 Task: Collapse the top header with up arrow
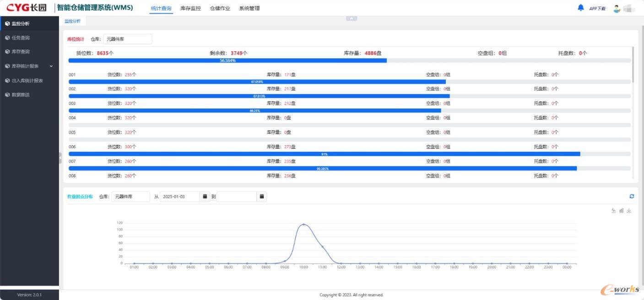click(x=352, y=18)
